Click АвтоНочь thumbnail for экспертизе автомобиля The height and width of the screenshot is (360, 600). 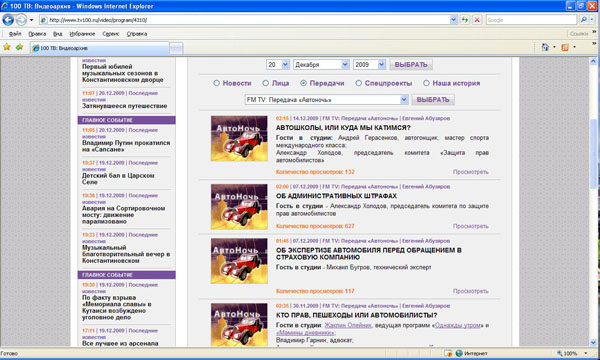239,261
